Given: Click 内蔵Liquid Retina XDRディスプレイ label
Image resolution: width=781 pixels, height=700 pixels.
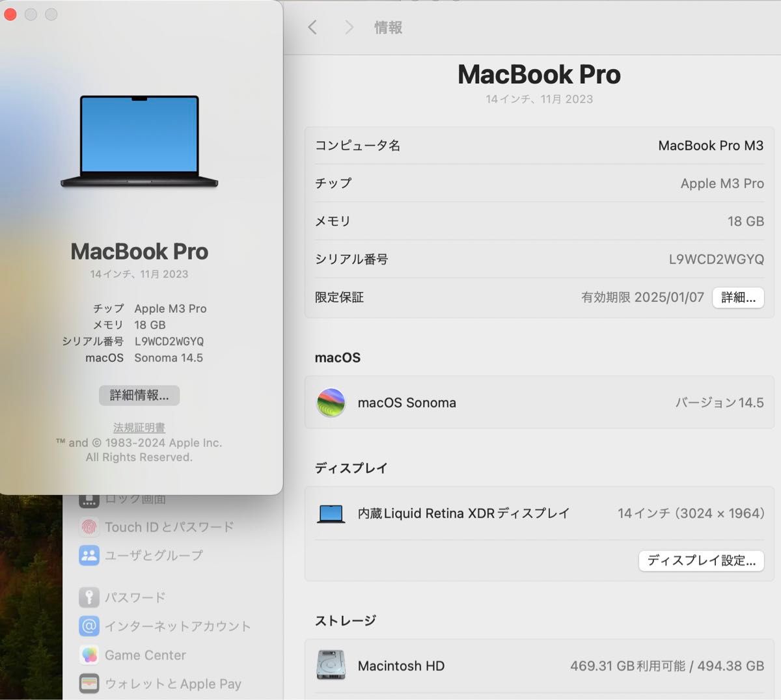Looking at the screenshot, I should coord(463,513).
